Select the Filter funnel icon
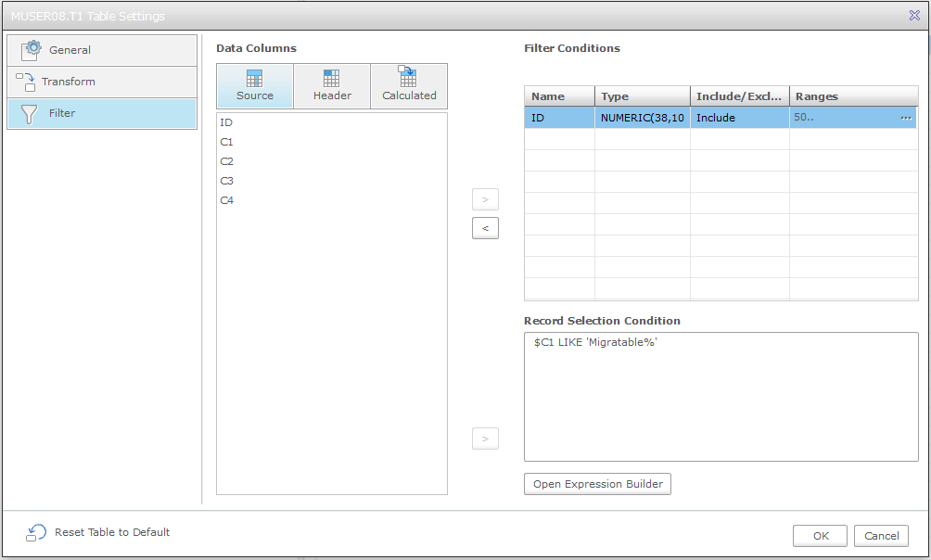Image resolution: width=931 pixels, height=560 pixels. 30,113
